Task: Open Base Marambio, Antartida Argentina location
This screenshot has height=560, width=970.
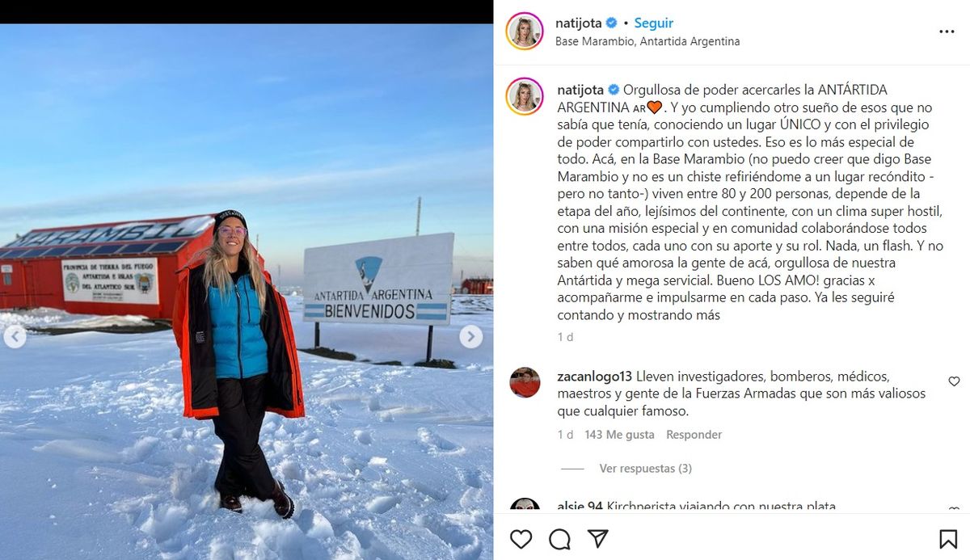Action: coord(647,41)
